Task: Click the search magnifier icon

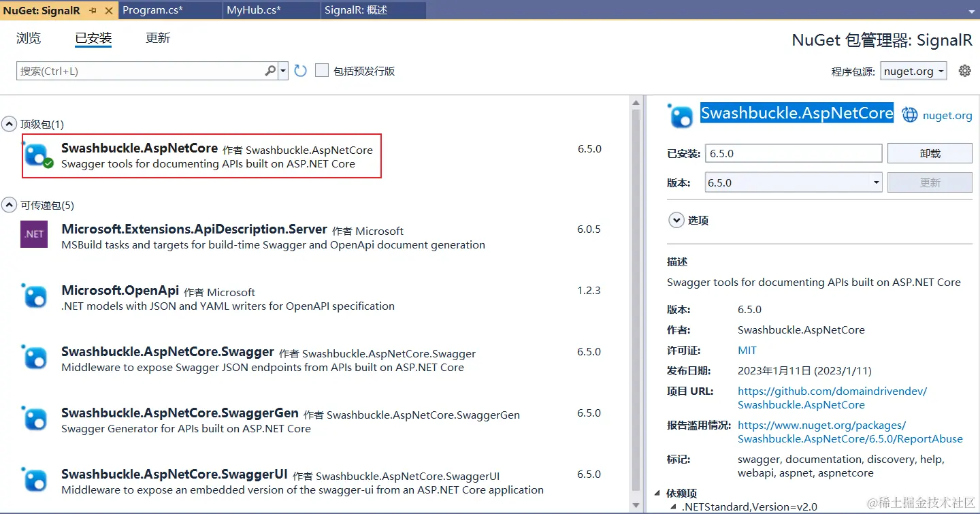Action: [270, 70]
